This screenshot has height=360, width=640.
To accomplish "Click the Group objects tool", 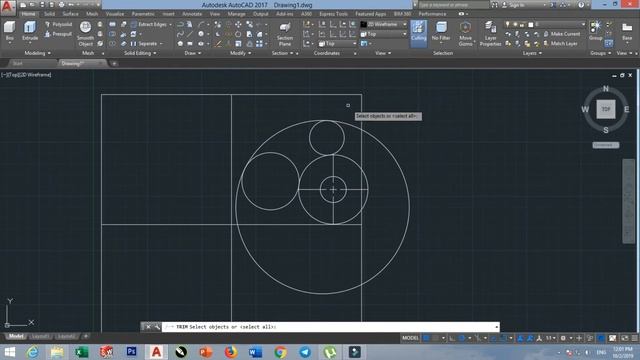I will pos(596,31).
